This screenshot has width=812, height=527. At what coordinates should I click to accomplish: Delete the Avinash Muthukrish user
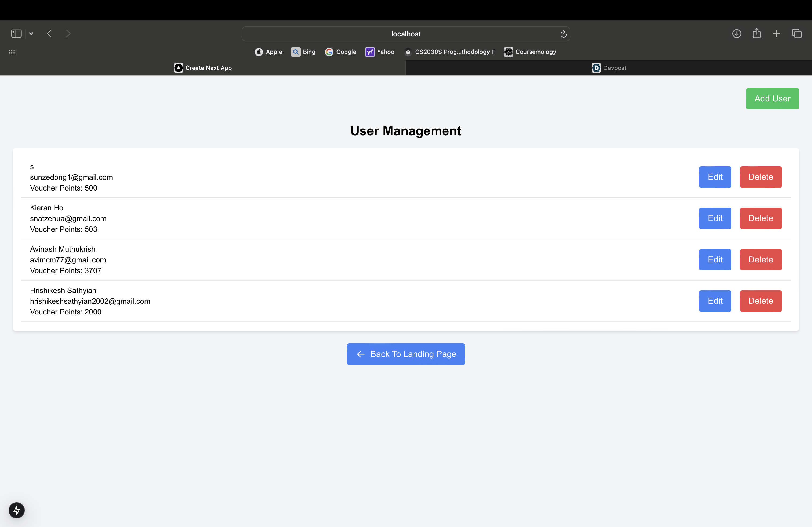(x=760, y=259)
